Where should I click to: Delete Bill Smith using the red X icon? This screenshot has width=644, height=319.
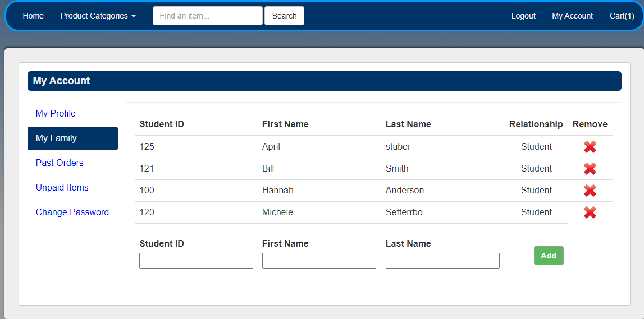pos(590,169)
